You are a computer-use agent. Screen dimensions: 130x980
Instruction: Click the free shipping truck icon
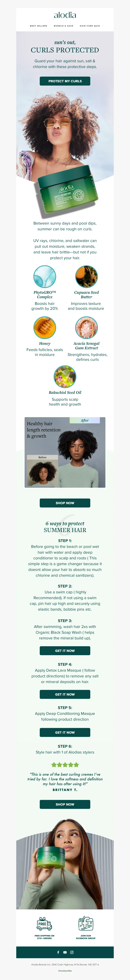click(45, 923)
